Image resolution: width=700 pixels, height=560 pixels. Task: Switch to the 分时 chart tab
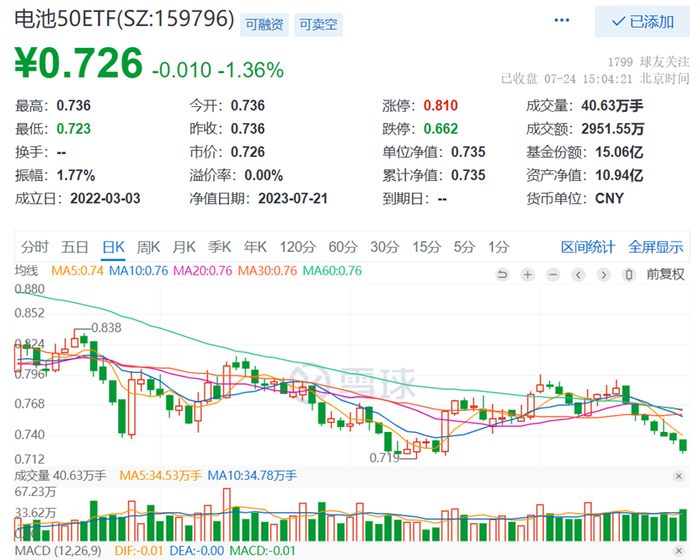pos(35,247)
